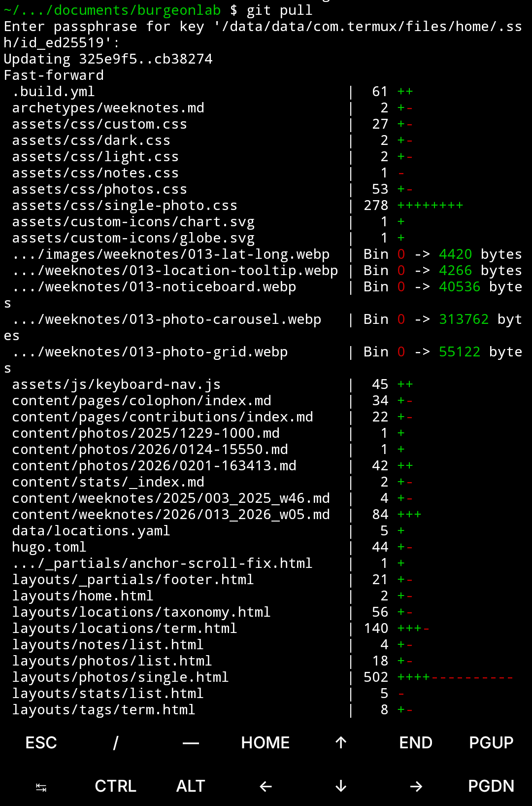The width and height of the screenshot is (532, 806).
Task: Toggle the CTRL modifier key
Action: (116, 786)
